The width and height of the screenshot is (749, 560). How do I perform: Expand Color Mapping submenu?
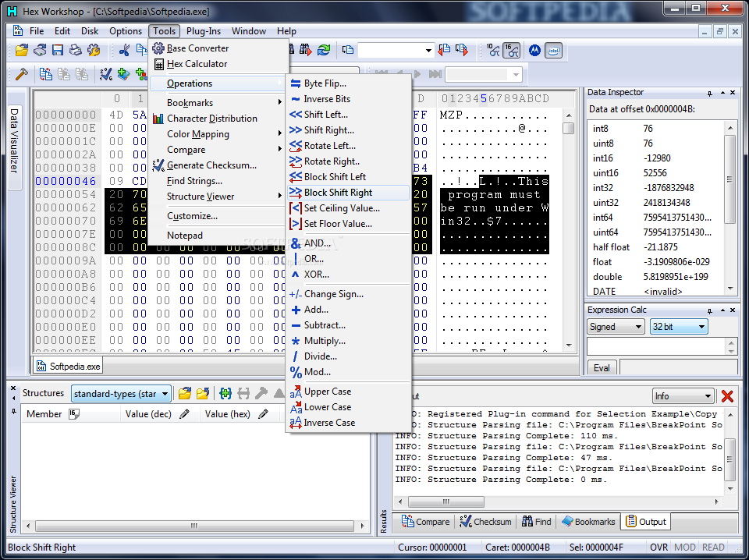tap(218, 134)
